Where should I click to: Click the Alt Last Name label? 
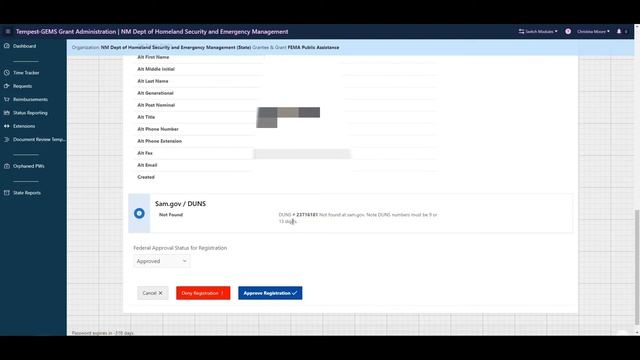coord(153,81)
